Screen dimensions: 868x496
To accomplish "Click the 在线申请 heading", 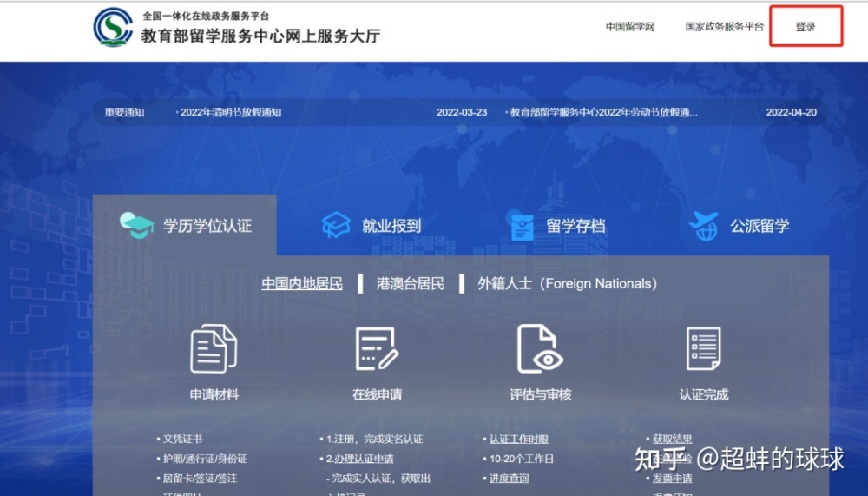I will [x=377, y=394].
